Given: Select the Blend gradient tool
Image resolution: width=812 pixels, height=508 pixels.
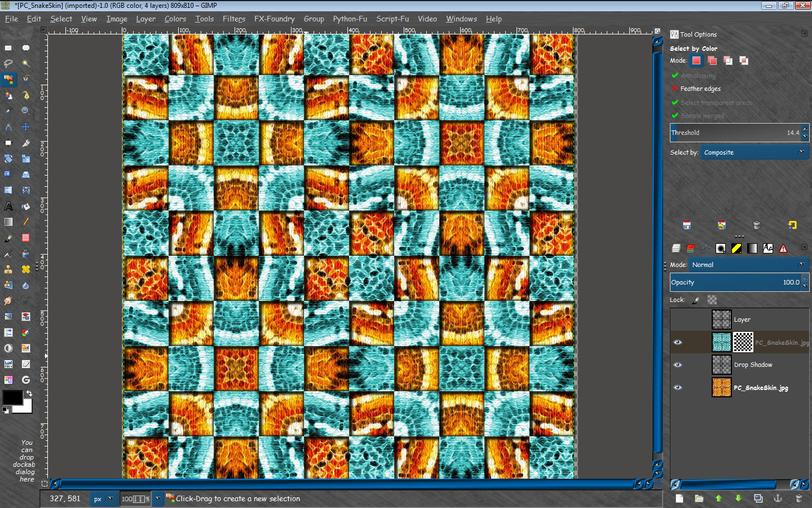Looking at the screenshot, I should pyautogui.click(x=8, y=222).
